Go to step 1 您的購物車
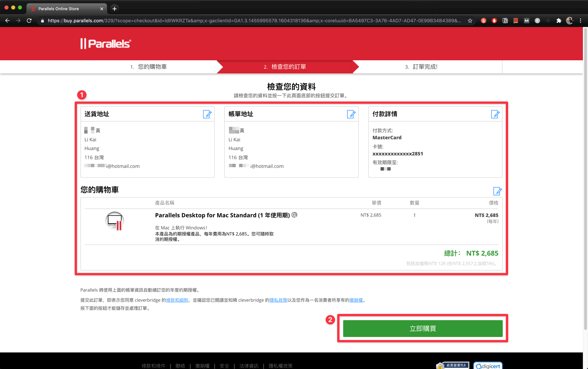Screen dimensions: 588x369 (149, 67)
